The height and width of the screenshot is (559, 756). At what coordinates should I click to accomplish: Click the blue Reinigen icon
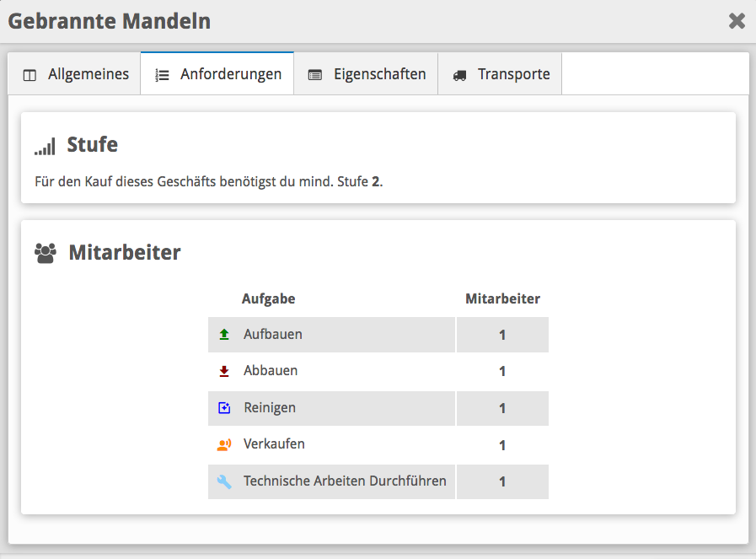coord(224,408)
